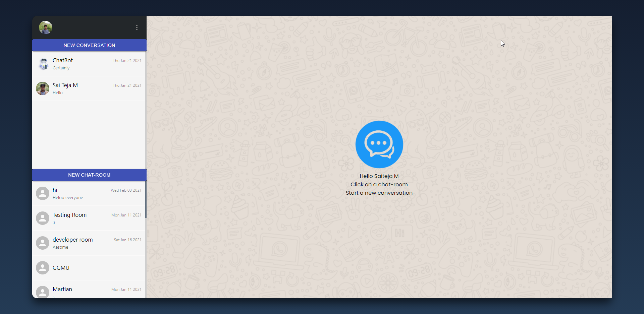Click the blue chat bubble logo
The height and width of the screenshot is (314, 644).
click(379, 144)
